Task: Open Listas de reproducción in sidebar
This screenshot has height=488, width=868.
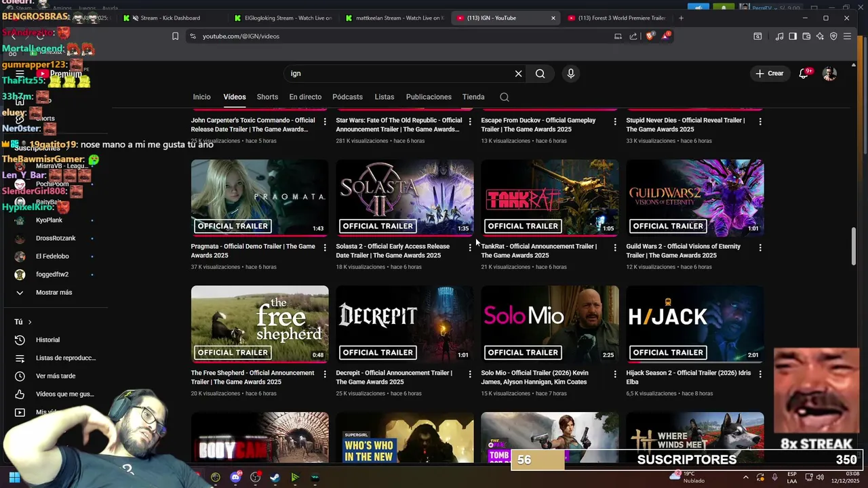Action: (54, 358)
